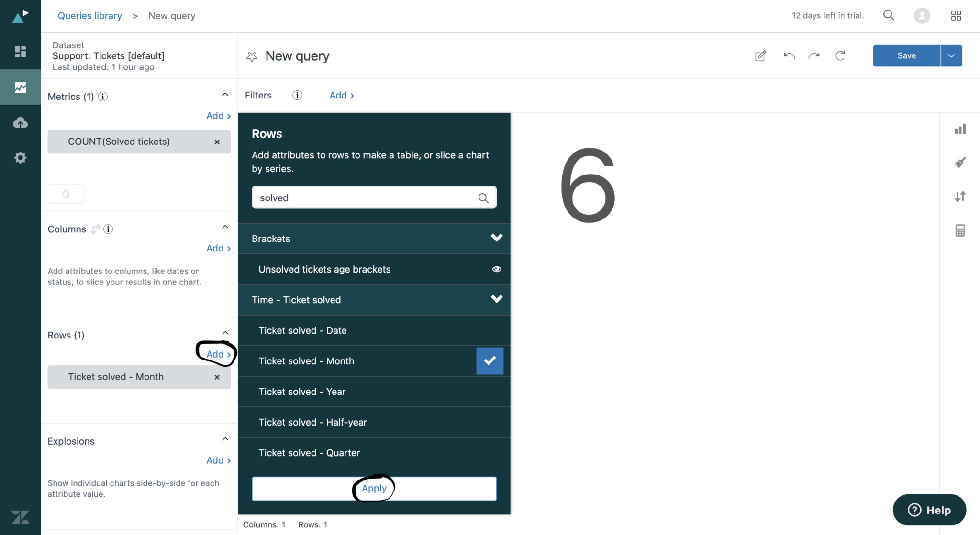Open the result manipulation sort panel

click(960, 196)
